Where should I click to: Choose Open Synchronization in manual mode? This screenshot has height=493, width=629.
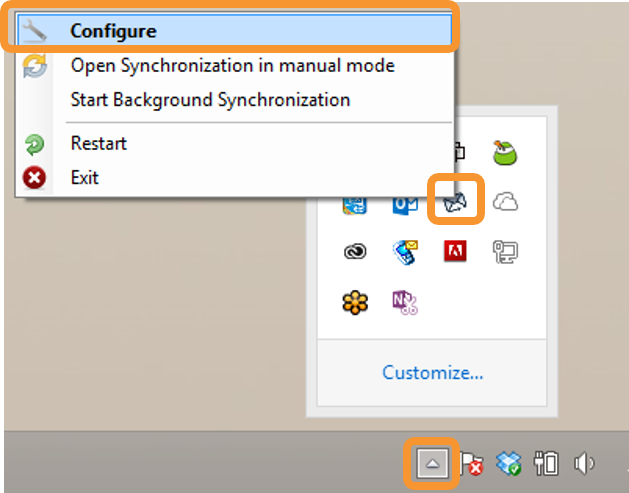click(232, 65)
